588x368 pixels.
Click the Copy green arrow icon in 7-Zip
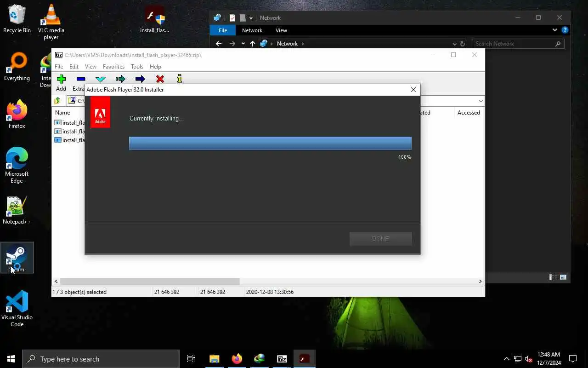click(120, 79)
